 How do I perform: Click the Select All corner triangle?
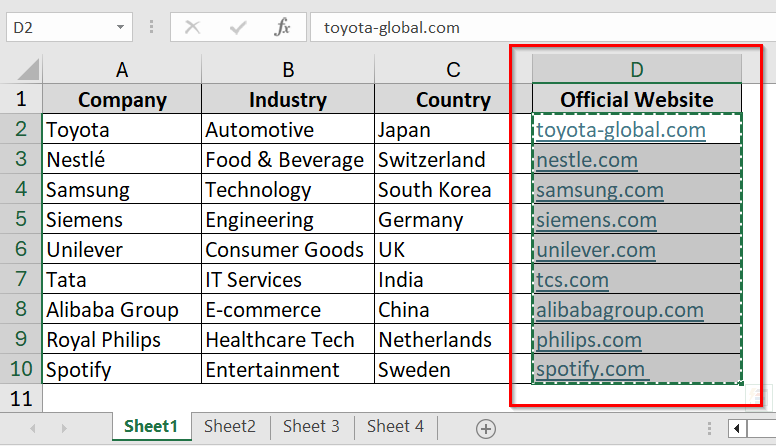click(x=28, y=69)
